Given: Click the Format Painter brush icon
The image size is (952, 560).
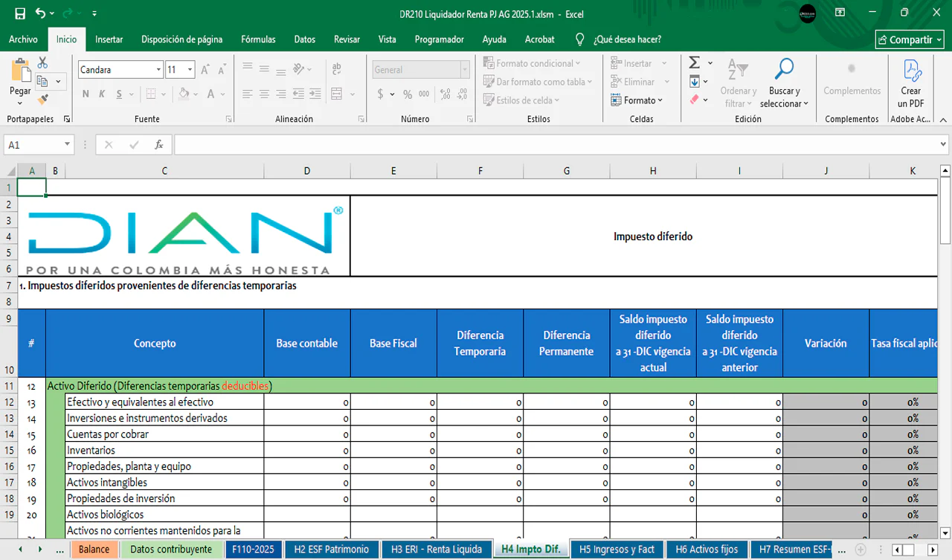Looking at the screenshot, I should [42, 99].
